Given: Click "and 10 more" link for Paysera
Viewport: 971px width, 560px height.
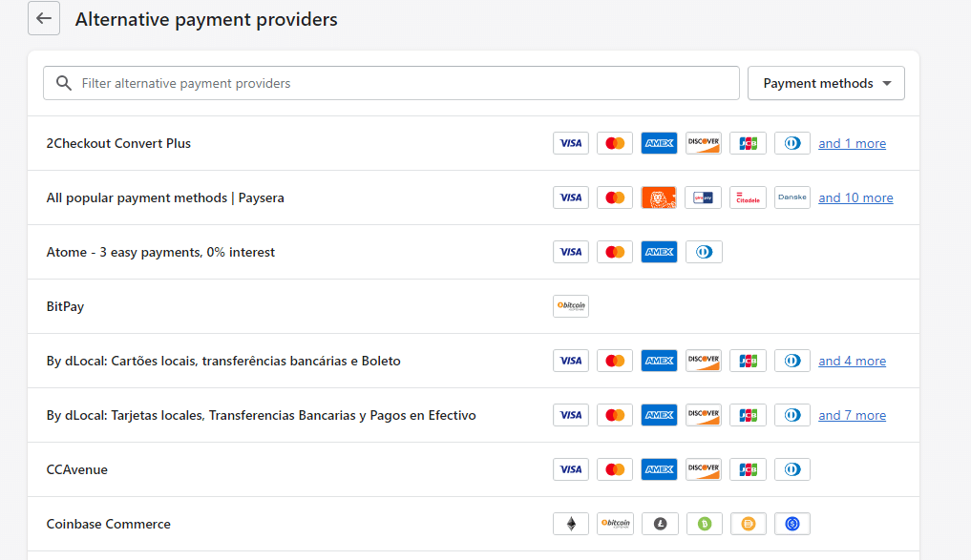Looking at the screenshot, I should coord(855,197).
